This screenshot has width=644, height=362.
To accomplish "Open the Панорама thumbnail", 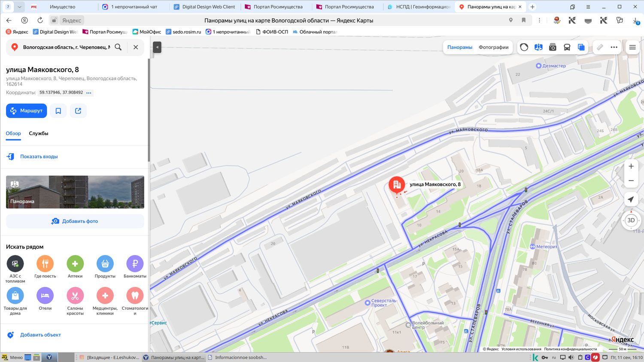I will coord(75,192).
